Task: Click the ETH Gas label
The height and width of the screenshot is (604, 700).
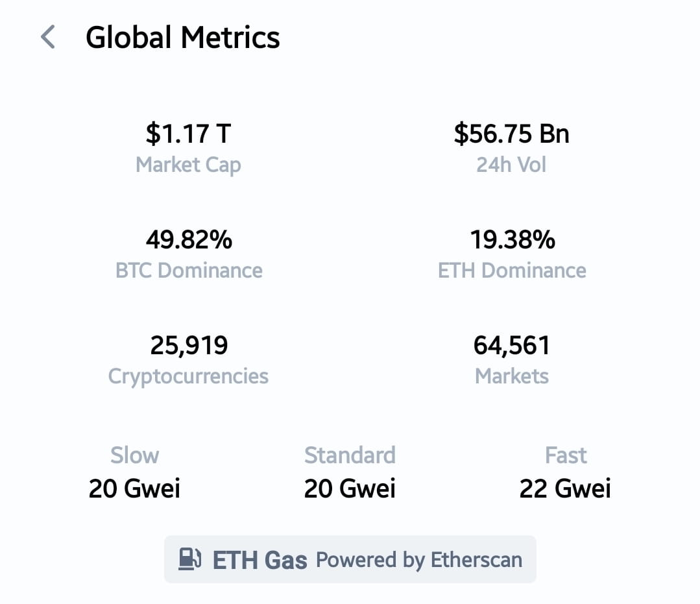Action: (x=259, y=560)
